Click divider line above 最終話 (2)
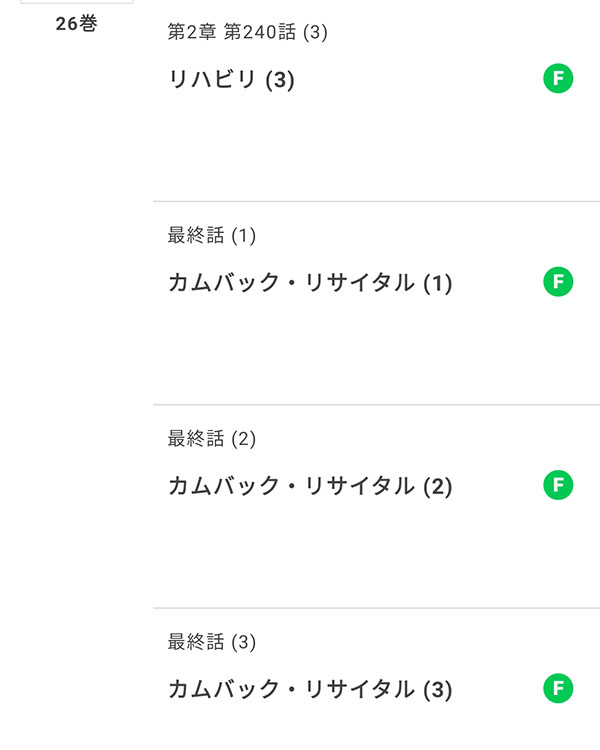Viewport: 600px width, 750px height. [x=377, y=405]
